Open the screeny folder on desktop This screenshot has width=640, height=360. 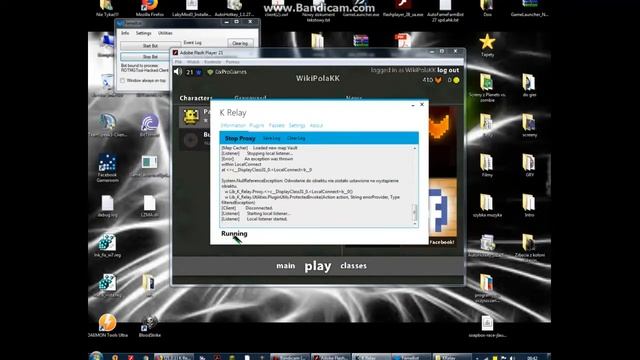(529, 125)
